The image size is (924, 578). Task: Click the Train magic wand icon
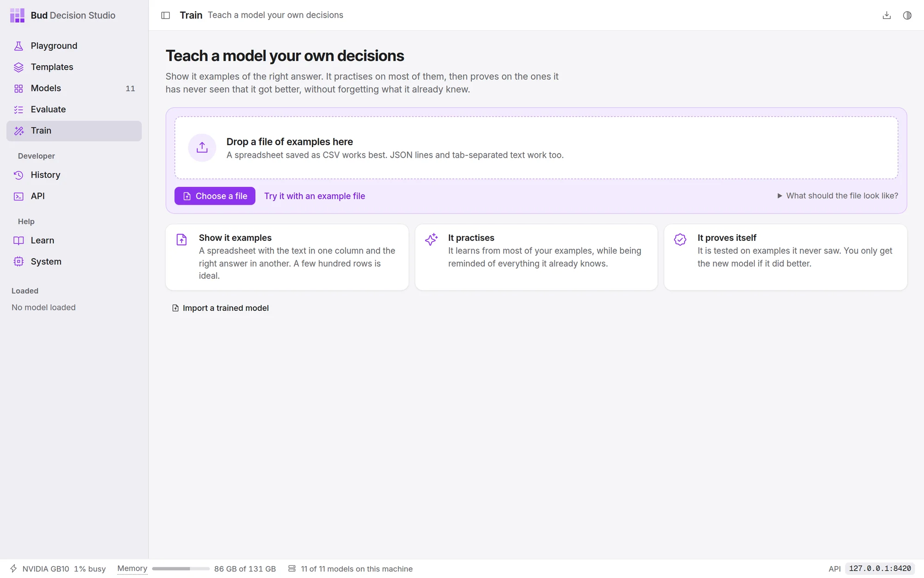18,131
